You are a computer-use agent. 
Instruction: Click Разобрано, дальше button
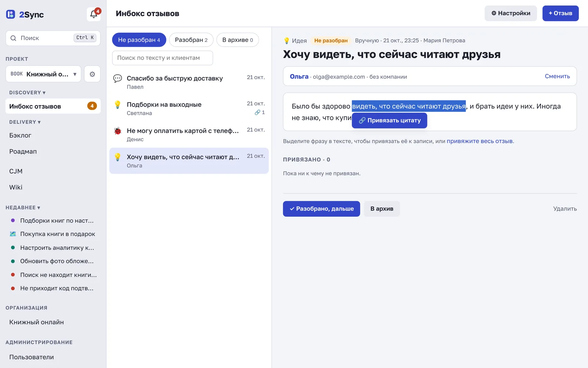[x=322, y=209]
